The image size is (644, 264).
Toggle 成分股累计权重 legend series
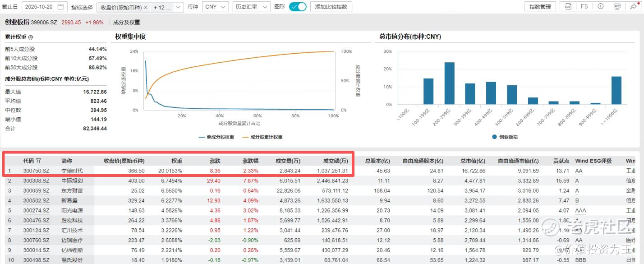tap(262, 137)
